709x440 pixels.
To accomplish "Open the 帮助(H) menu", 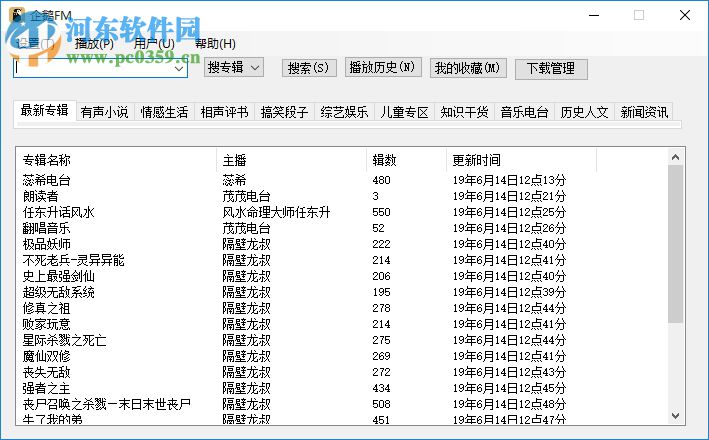I will 215,44.
